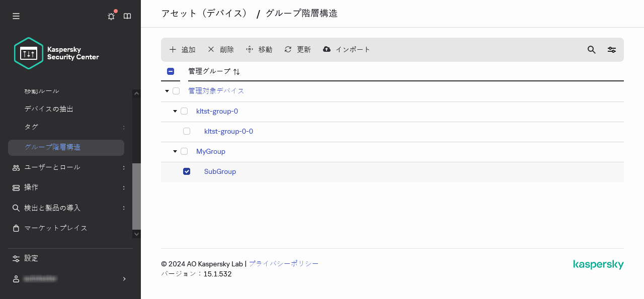This screenshot has width=644, height=299.
Task: Uncheck the SubGroup checkbox
Action: (x=187, y=171)
